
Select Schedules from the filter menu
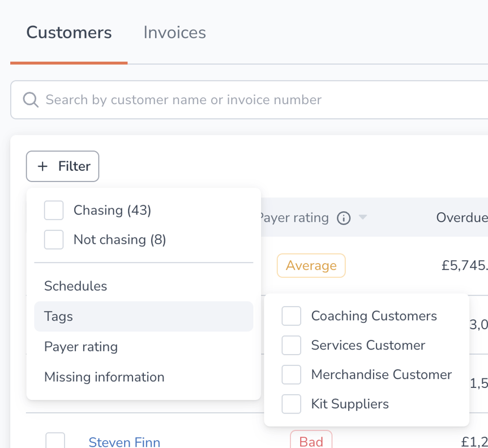[75, 286]
